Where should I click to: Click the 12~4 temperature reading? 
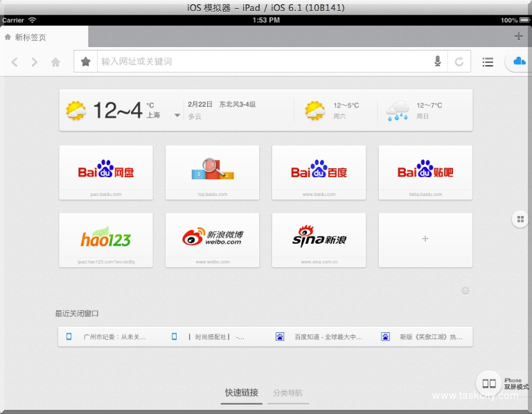pos(117,111)
